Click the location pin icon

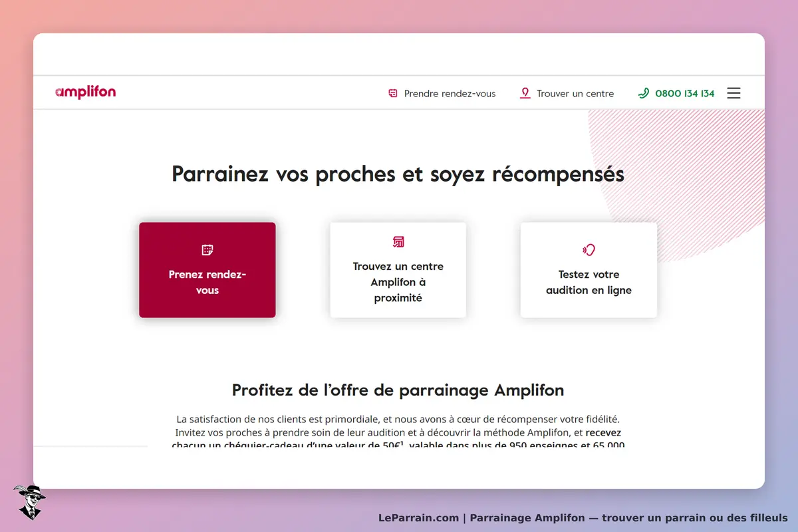tap(525, 94)
